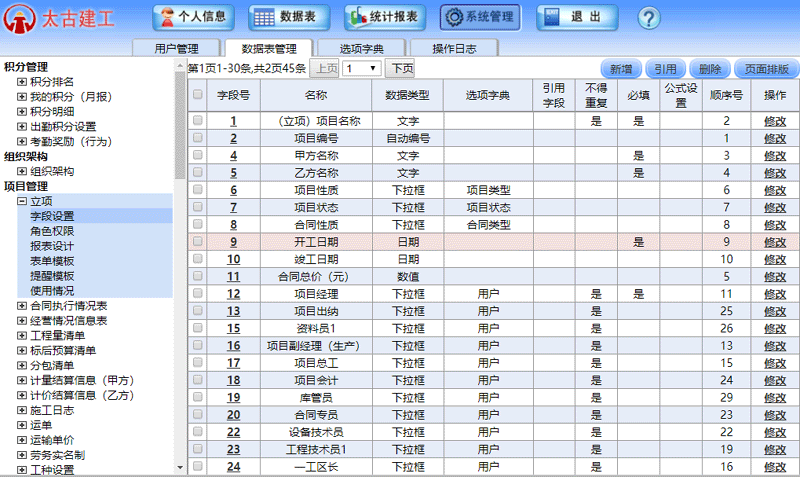Check the 库管员 row checkbox
Viewport: 800px width, 477px height.
point(197,397)
